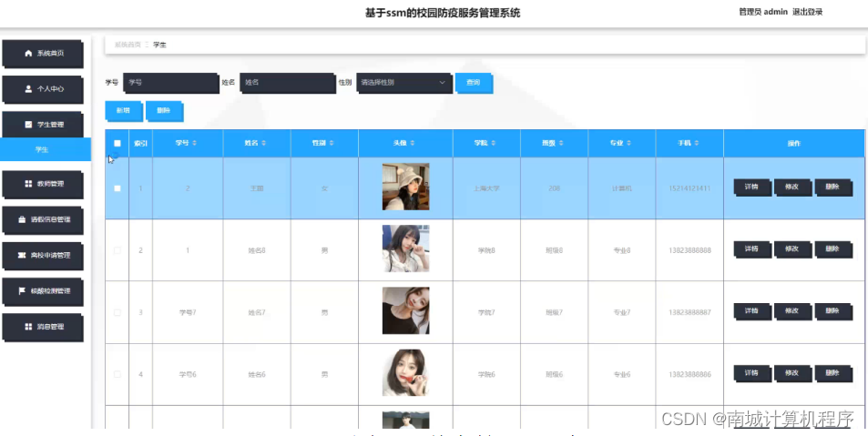Sort table by 学院 column arrows
868x436 pixels.
(494, 143)
